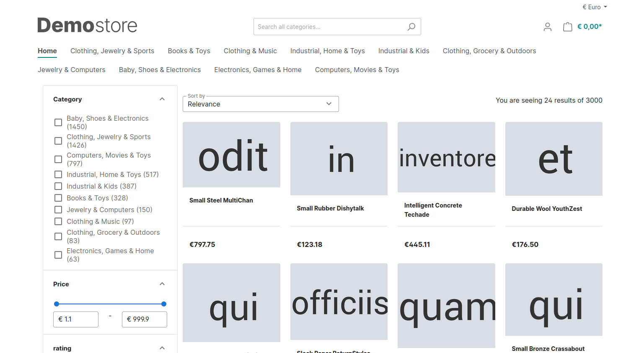Tick Books & Toys filter checkbox

click(58, 198)
